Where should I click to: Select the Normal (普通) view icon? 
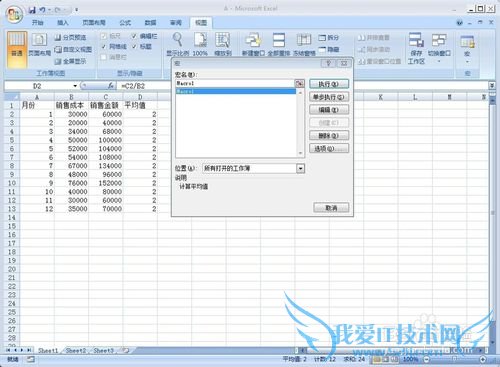coord(17,49)
